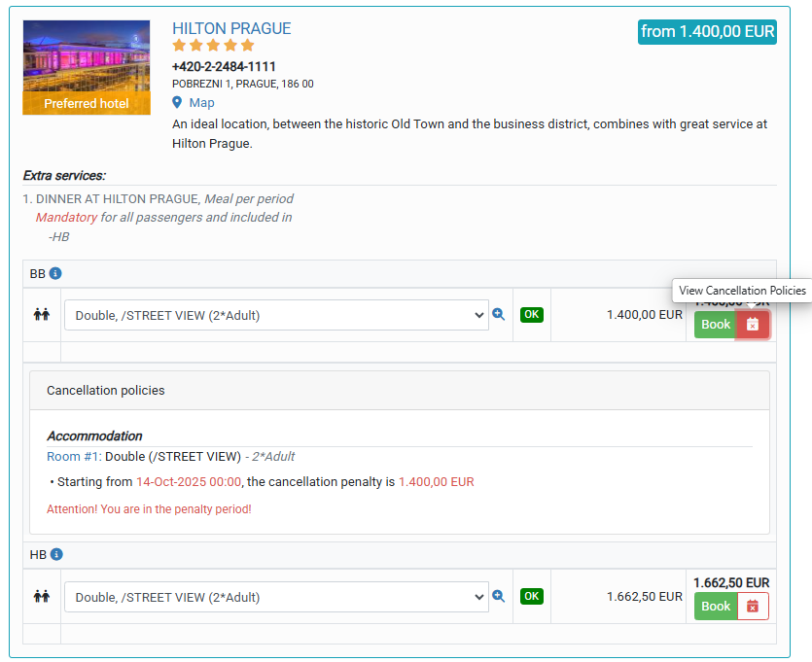This screenshot has width=812, height=662.
Task: Click the magnifier icon in the HB room row
Action: [x=498, y=596]
